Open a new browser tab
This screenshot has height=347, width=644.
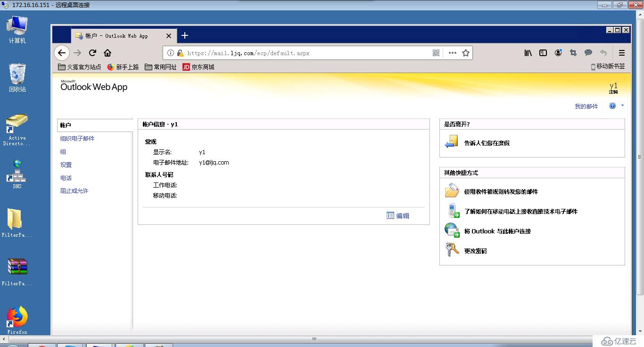pos(185,35)
